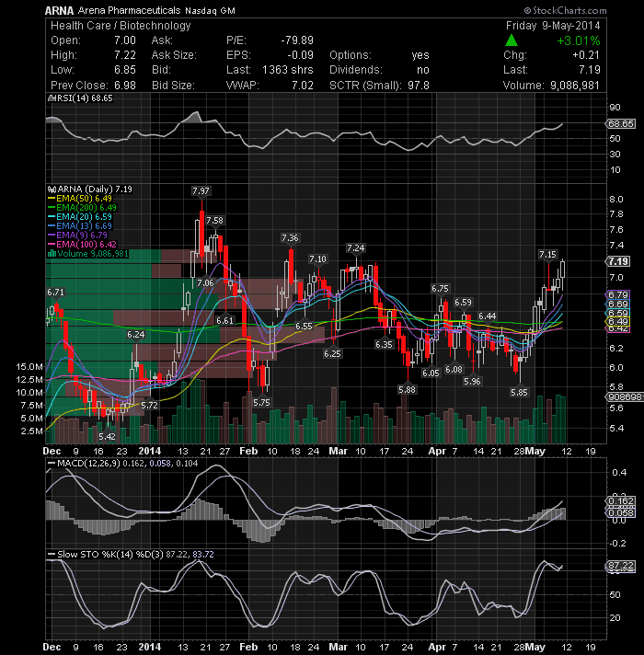Screen dimensions: 644x655
Task: Select the green EMA(200) legend color line
Action: point(52,208)
